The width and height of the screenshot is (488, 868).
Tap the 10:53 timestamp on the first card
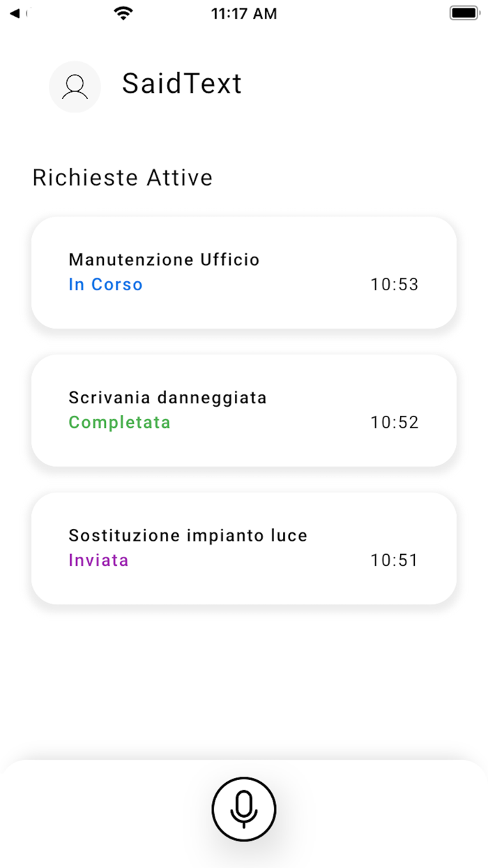394,284
